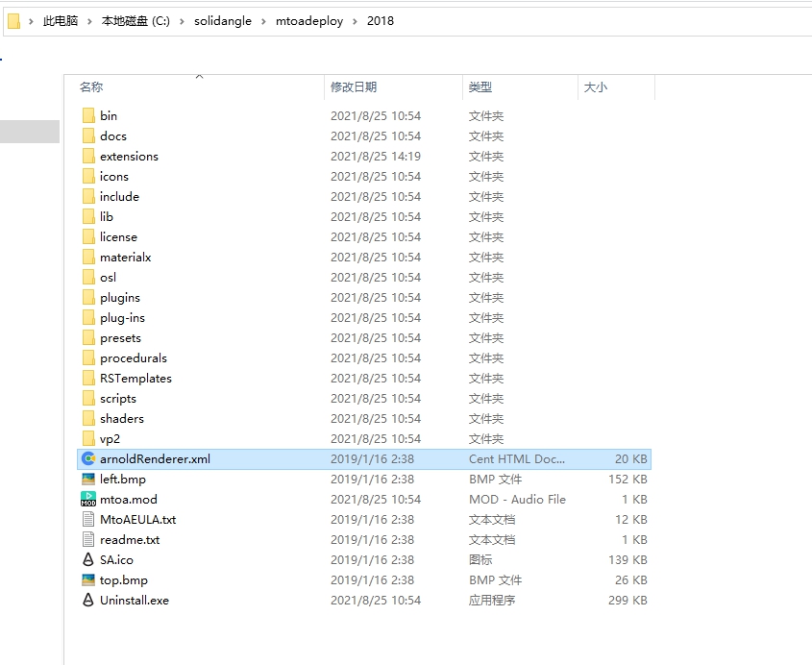Viewport: 812px width, 665px height.
Task: Sort by 大小 column header
Action: (x=595, y=87)
